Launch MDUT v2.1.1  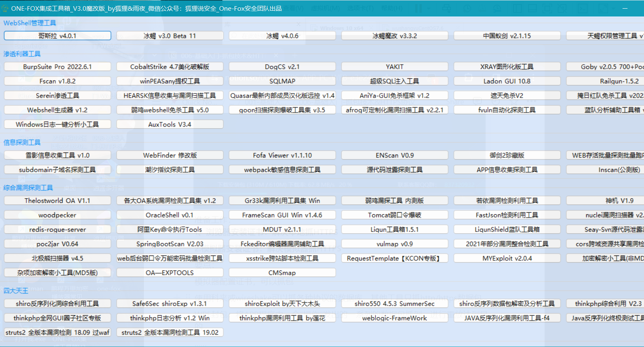[282, 230]
